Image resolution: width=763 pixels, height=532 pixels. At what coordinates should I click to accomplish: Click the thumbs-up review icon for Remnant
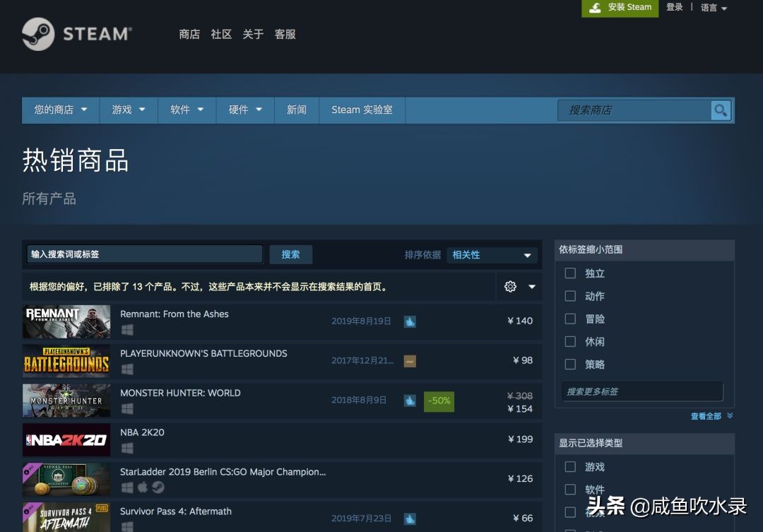click(410, 321)
